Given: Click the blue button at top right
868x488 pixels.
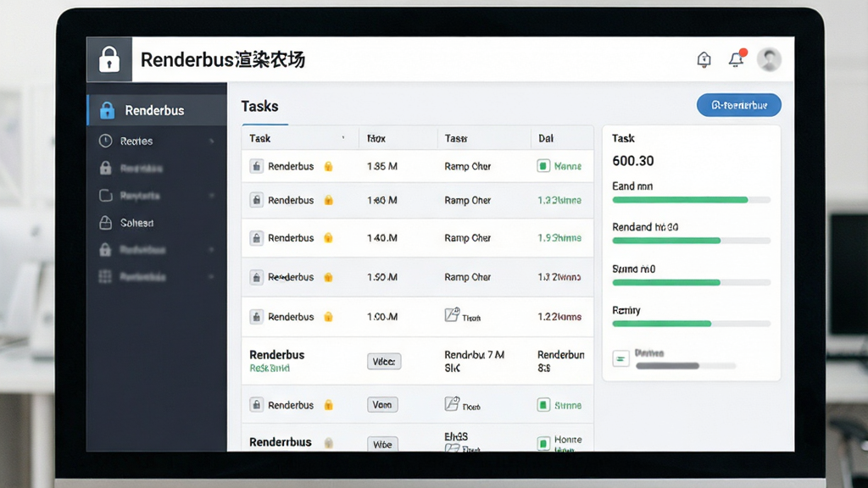Looking at the screenshot, I should point(738,105).
